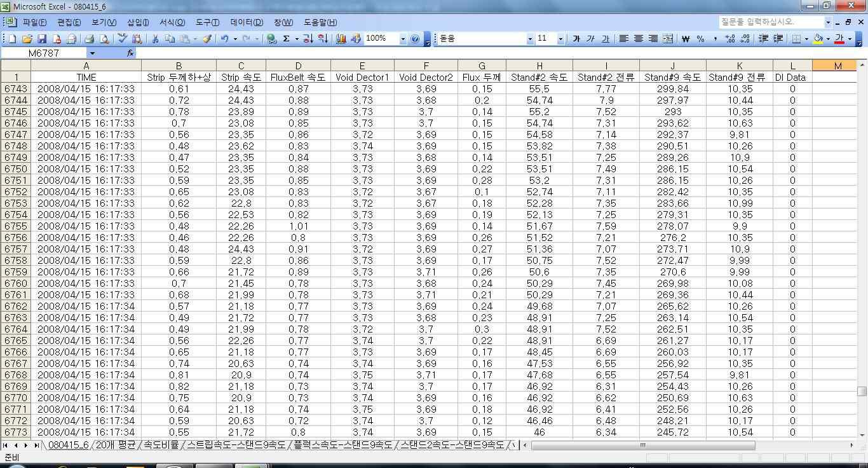Image resolution: width=868 pixels, height=468 pixels.
Task: Switch to the 20개 평균 sheet tab
Action: pyautogui.click(x=115, y=445)
